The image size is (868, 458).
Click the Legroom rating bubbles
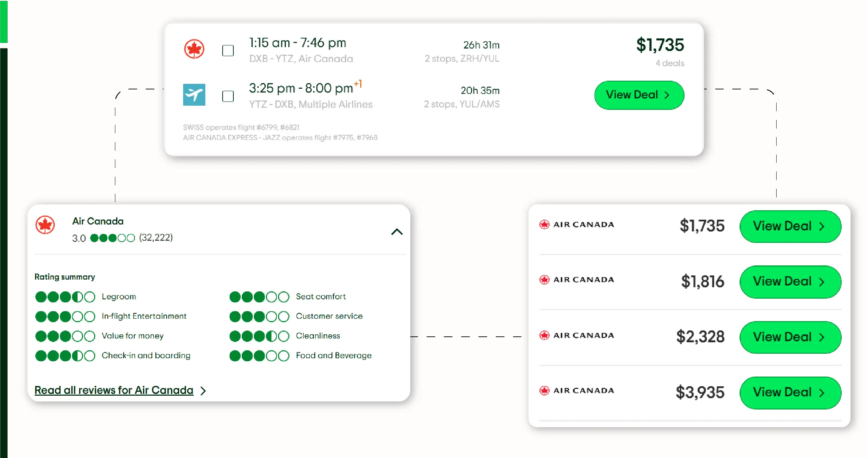[65, 297]
